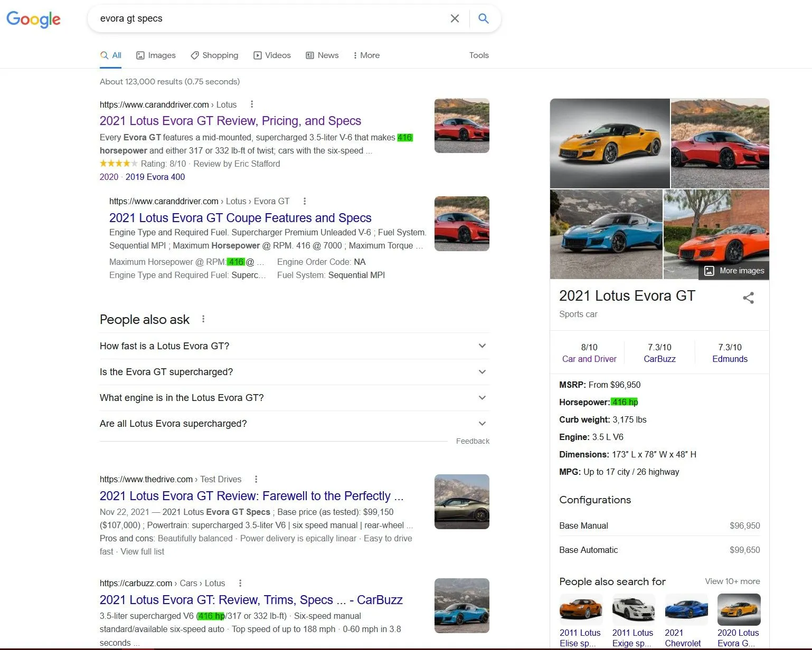The image size is (812, 650).
Task: Click the yellow Lotus Evora thumbnail image
Action: pyautogui.click(x=609, y=144)
